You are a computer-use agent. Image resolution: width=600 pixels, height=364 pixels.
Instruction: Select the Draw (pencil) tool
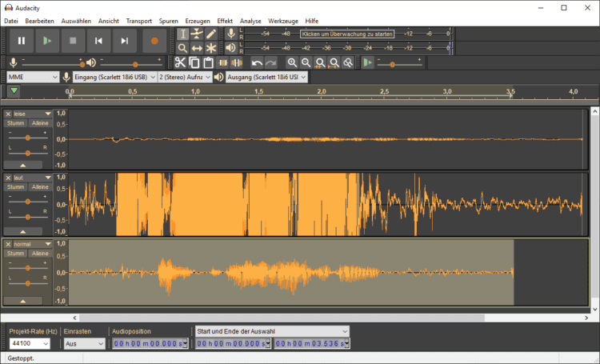pyautogui.click(x=211, y=34)
